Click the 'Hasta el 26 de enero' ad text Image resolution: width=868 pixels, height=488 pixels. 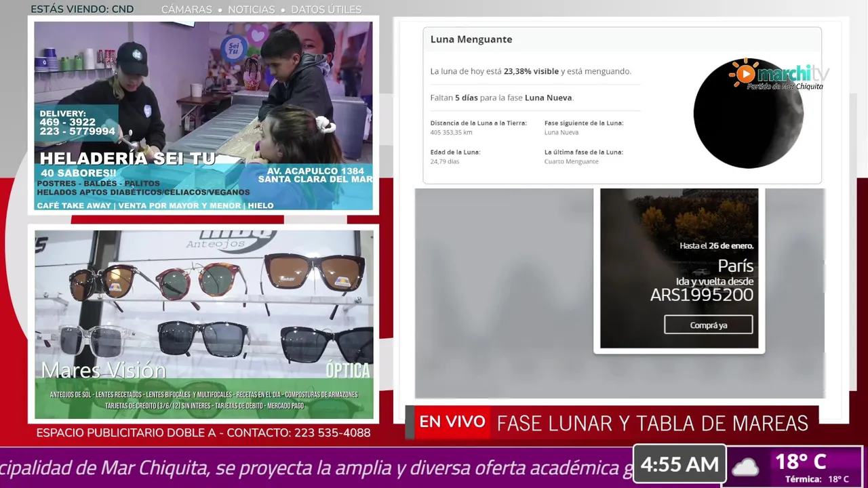tap(717, 246)
